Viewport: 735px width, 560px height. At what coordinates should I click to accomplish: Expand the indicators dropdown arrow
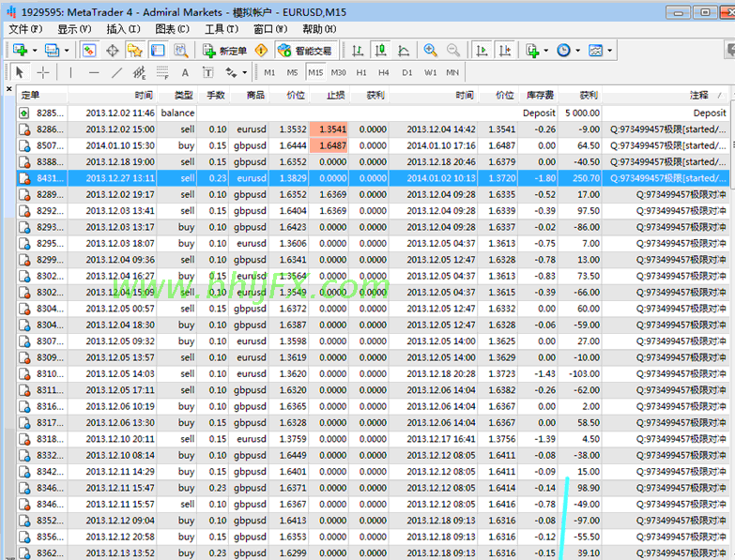[546, 50]
